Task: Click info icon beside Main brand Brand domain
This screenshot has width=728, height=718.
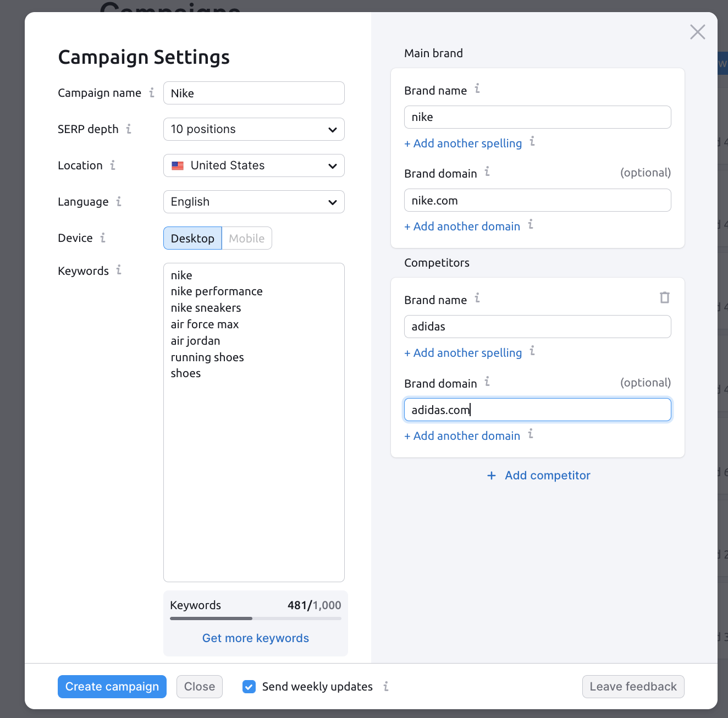Action: pyautogui.click(x=487, y=172)
